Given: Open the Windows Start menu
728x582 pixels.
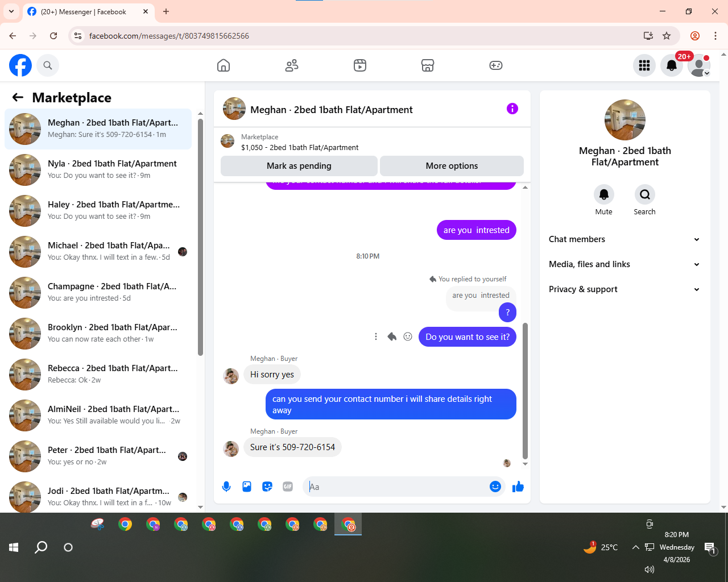Looking at the screenshot, I should point(14,547).
